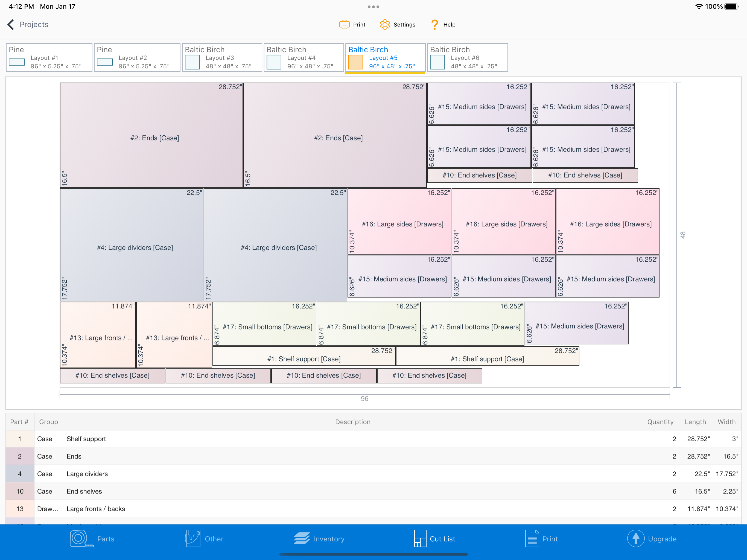Select the Large fronts / backs row

coord(373,509)
